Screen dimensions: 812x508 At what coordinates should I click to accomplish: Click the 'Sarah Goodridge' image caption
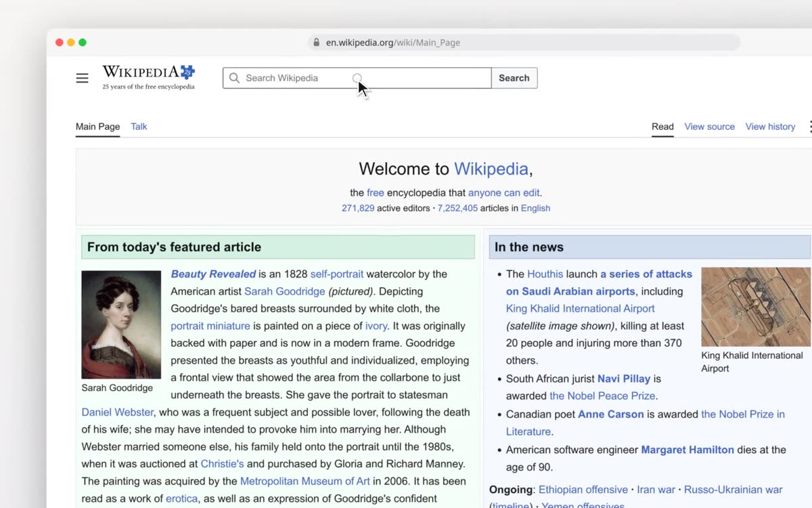[x=117, y=388]
